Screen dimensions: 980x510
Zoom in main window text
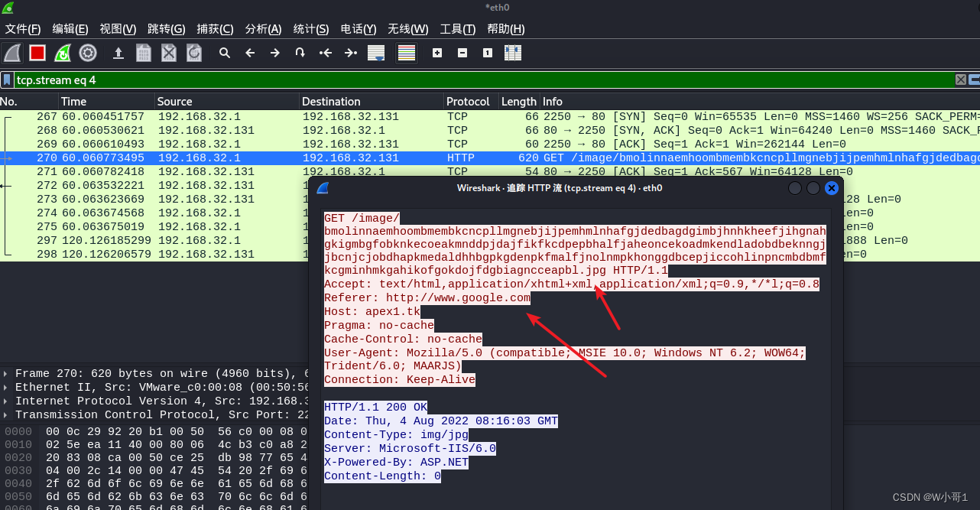pyautogui.click(x=437, y=53)
